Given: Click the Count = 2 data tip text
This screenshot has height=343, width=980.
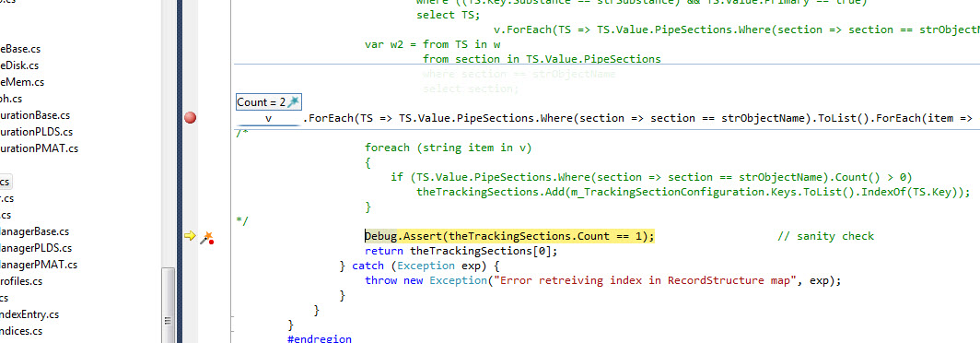Looking at the screenshot, I should 262,102.
